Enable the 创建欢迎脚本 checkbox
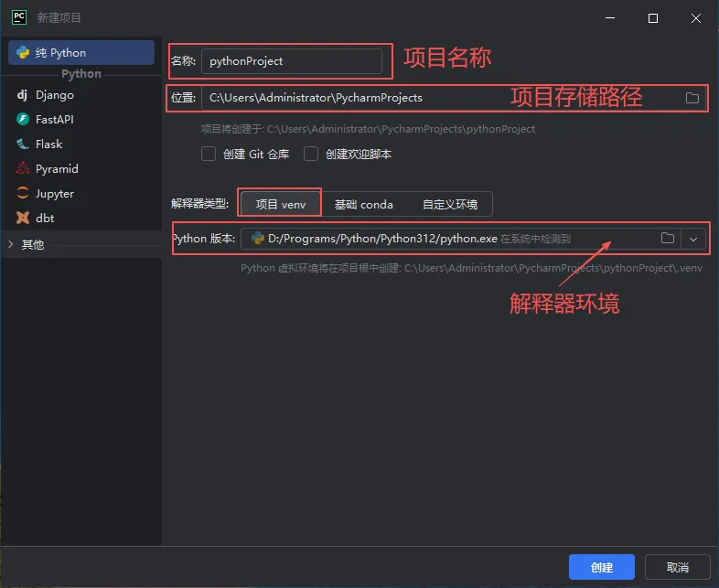 (311, 154)
